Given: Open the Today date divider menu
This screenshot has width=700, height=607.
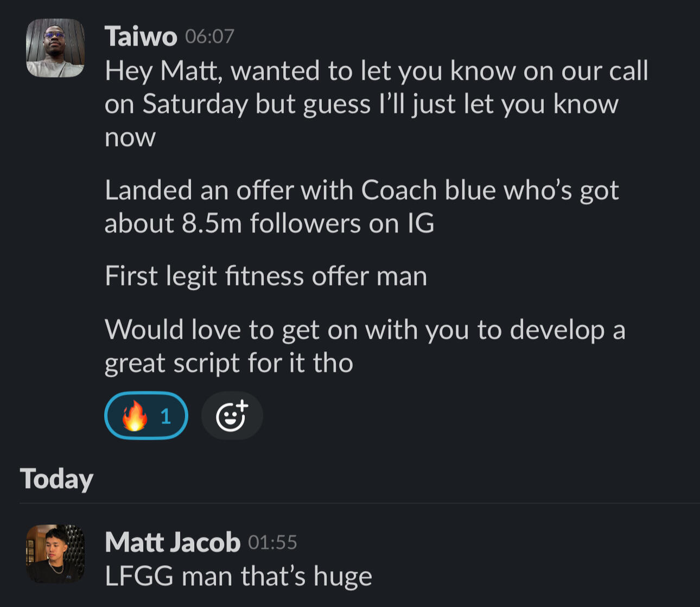Looking at the screenshot, I should click(x=56, y=479).
